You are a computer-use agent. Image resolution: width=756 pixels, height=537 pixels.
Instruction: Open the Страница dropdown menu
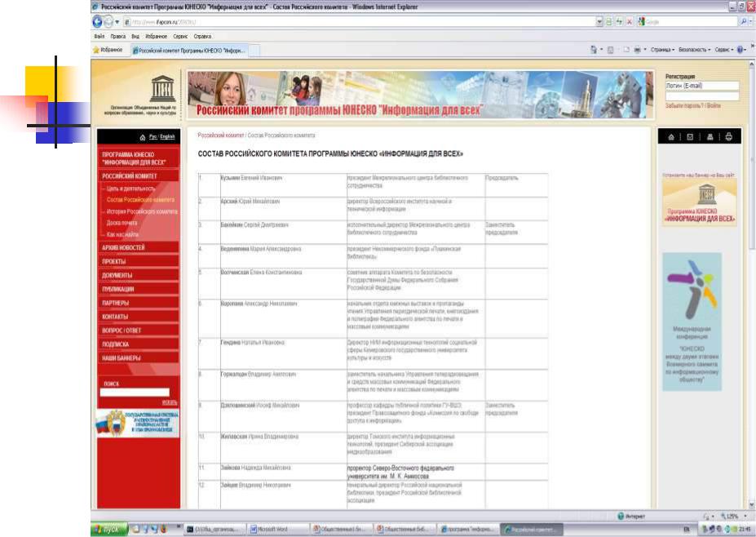(662, 50)
